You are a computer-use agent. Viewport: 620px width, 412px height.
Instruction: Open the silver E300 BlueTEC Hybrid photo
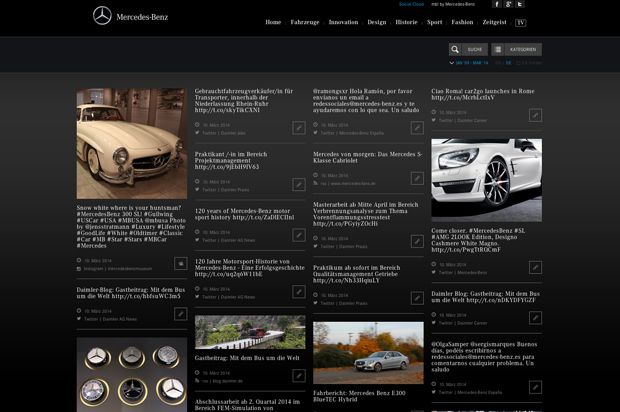(x=368, y=353)
